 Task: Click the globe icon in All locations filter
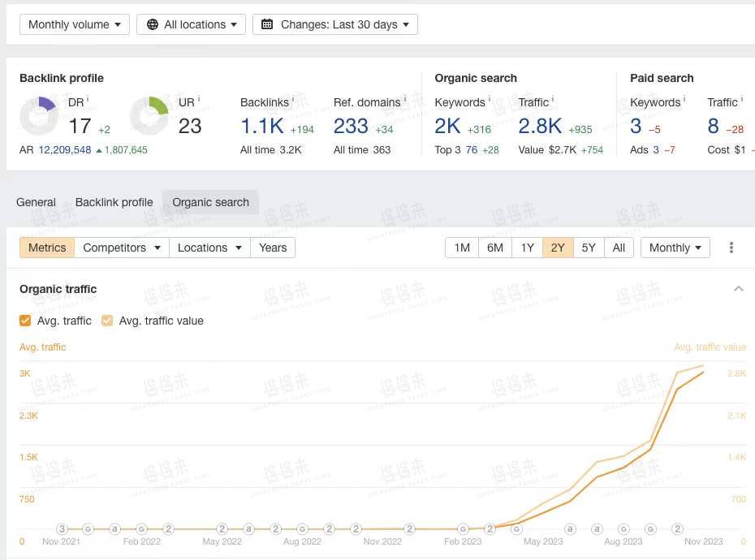[153, 24]
